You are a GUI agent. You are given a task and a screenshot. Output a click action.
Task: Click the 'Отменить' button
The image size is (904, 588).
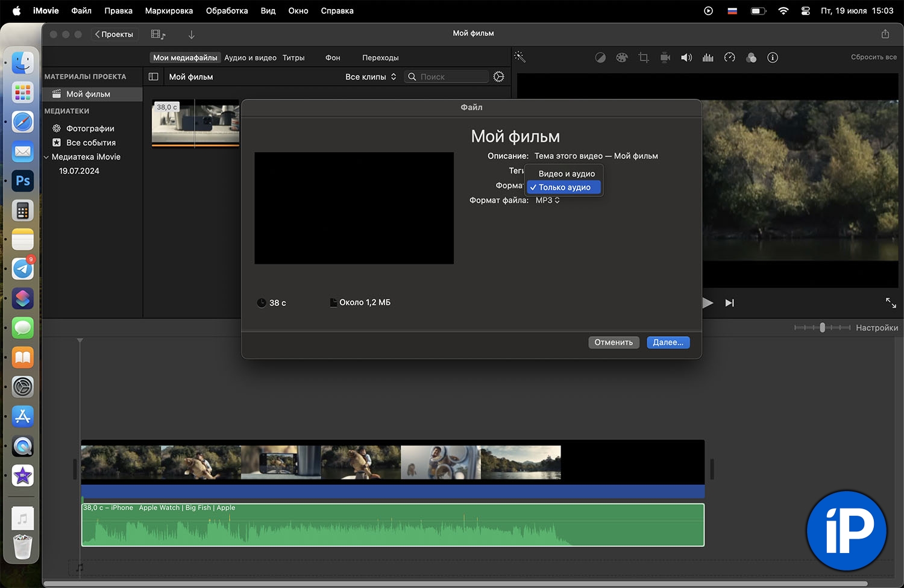click(x=614, y=342)
